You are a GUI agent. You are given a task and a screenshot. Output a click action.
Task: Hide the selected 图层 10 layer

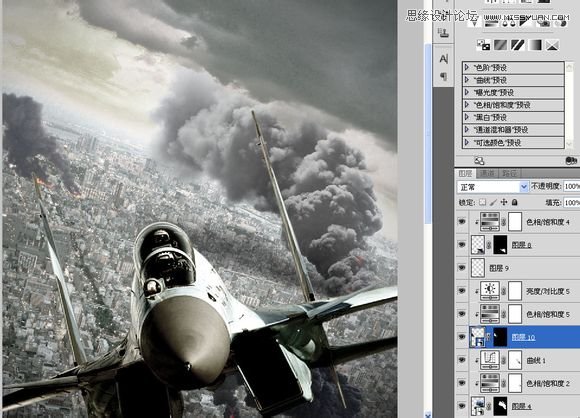[x=462, y=337]
